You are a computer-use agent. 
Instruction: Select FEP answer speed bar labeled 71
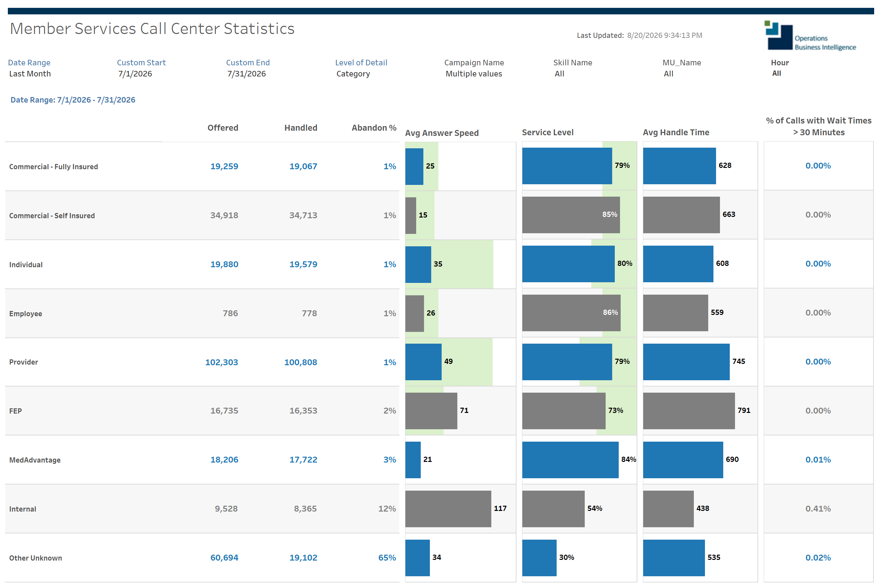(431, 411)
